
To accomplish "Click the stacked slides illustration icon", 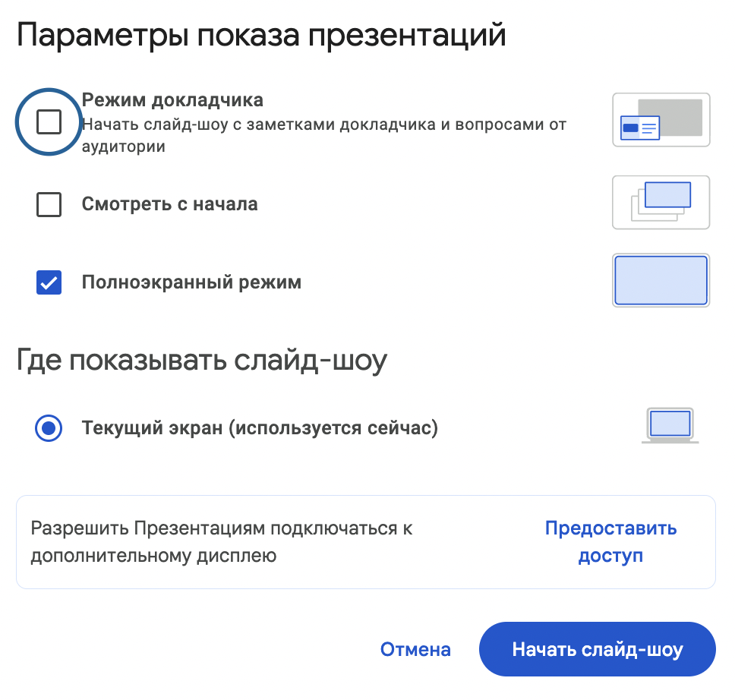I will (x=661, y=203).
